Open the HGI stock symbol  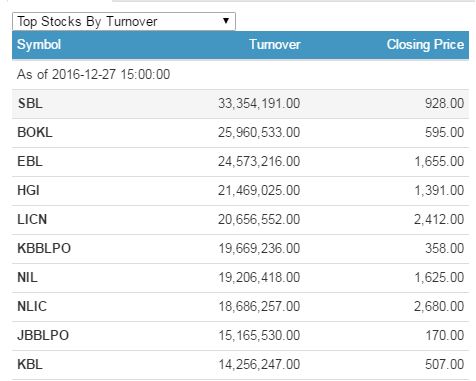point(28,190)
